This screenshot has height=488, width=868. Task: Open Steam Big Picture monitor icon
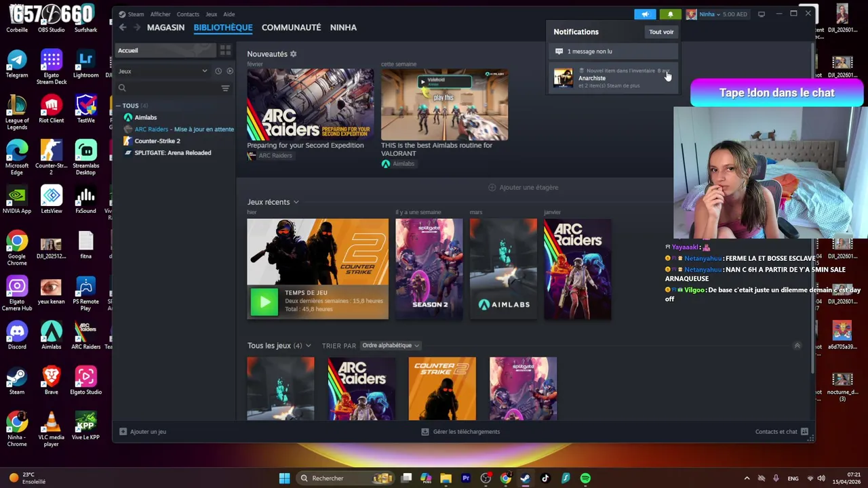tap(762, 14)
